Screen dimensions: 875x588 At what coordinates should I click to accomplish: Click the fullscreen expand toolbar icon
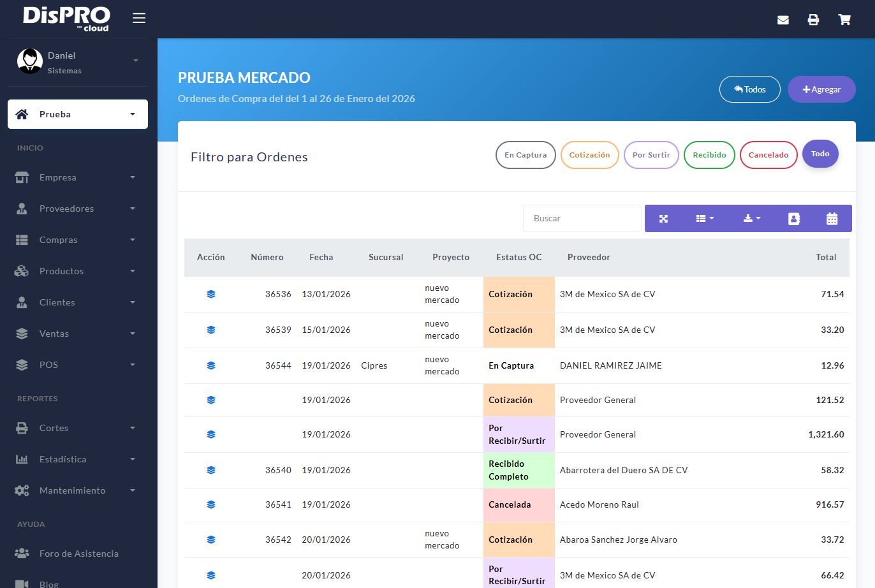tap(663, 219)
